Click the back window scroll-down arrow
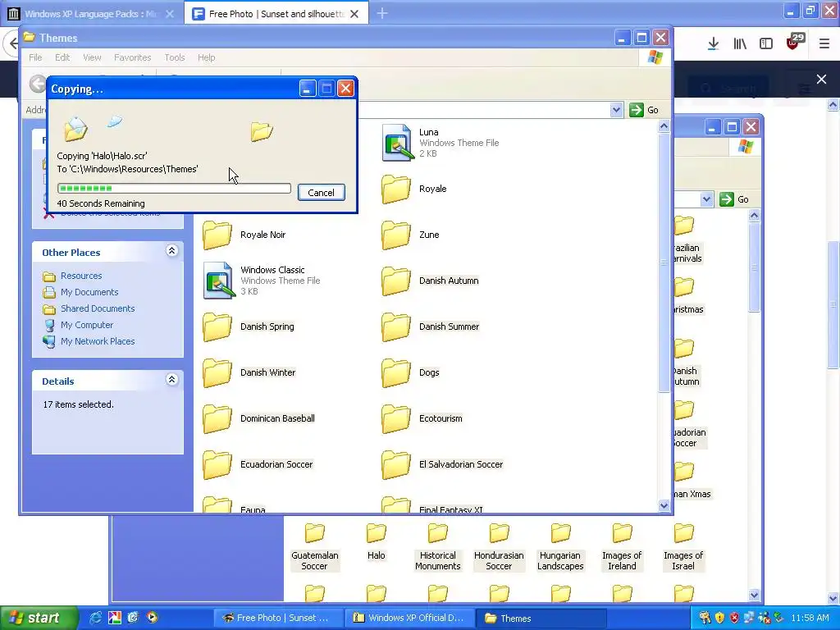The width and height of the screenshot is (840, 630). click(x=754, y=595)
